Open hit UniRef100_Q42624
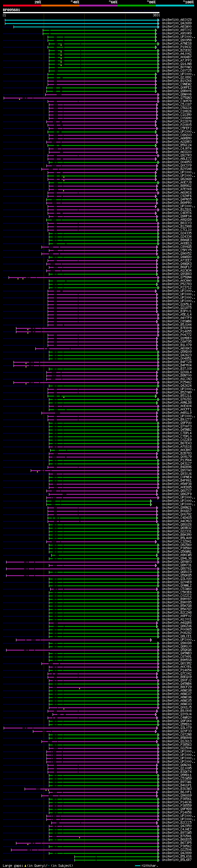 point(177,386)
